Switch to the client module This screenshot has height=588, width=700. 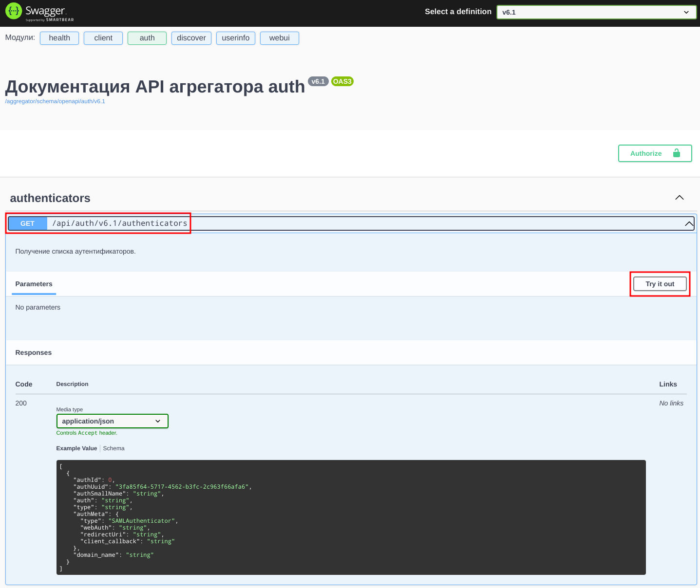[x=103, y=38]
